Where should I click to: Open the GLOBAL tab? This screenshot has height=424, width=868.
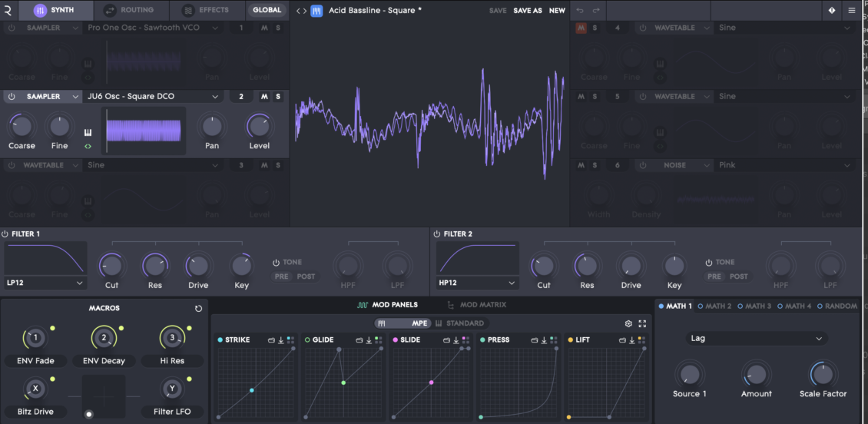(x=267, y=10)
